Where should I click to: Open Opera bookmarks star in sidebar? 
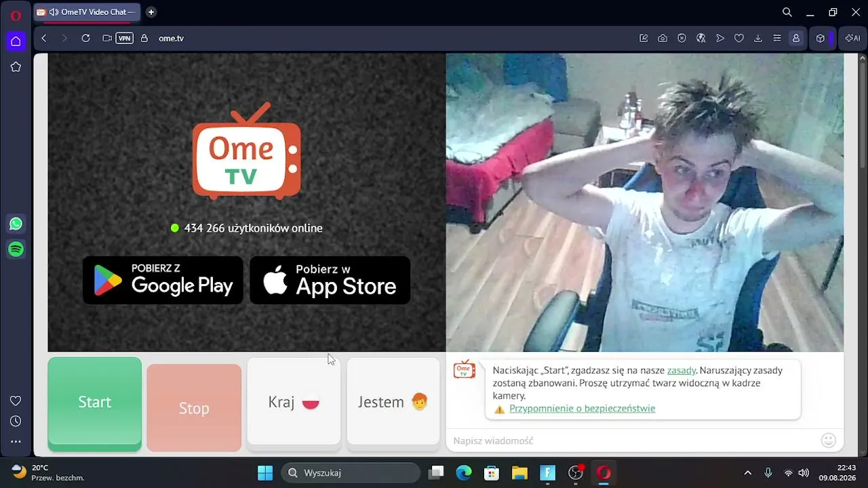[16, 67]
